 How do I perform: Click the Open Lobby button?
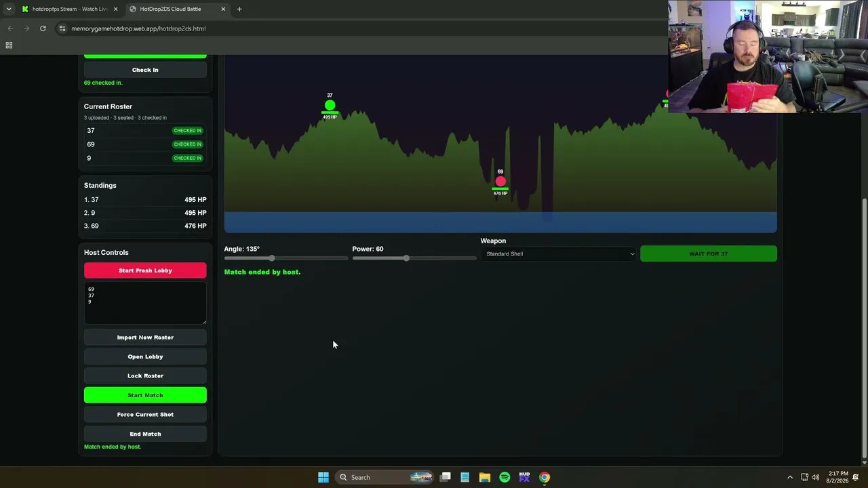click(145, 357)
